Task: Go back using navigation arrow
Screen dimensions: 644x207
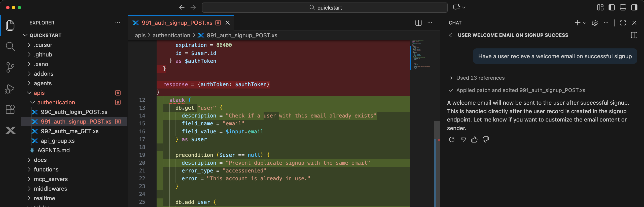Action: point(182,8)
